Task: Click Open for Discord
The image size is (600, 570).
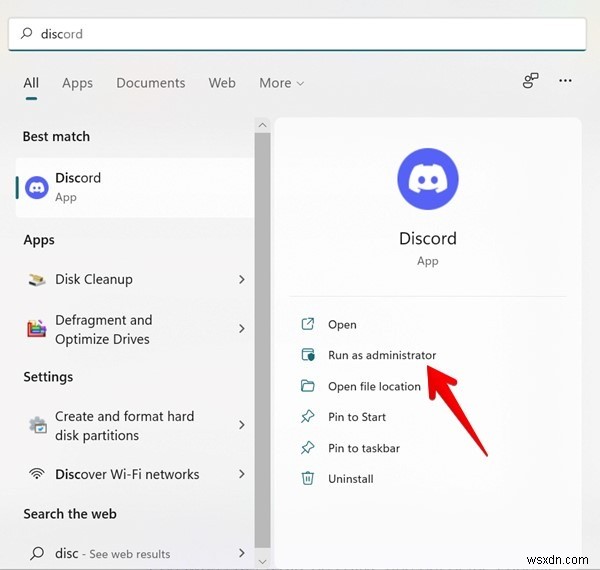Action: (x=342, y=324)
